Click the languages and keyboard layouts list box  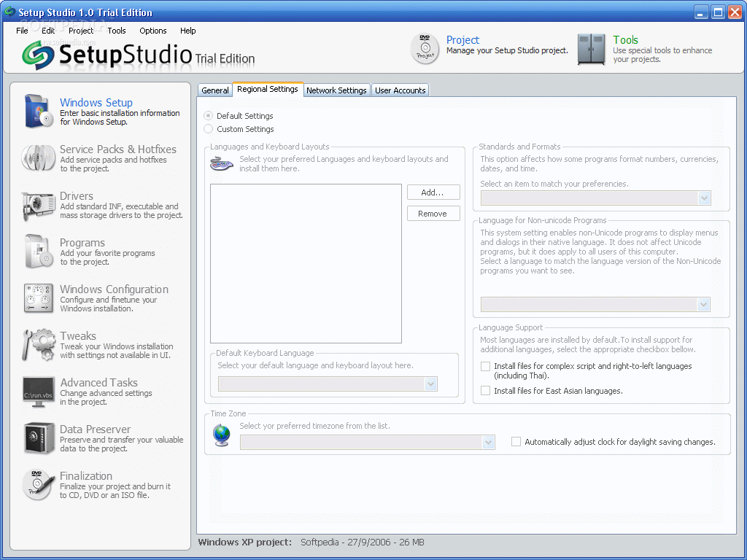pyautogui.click(x=306, y=263)
